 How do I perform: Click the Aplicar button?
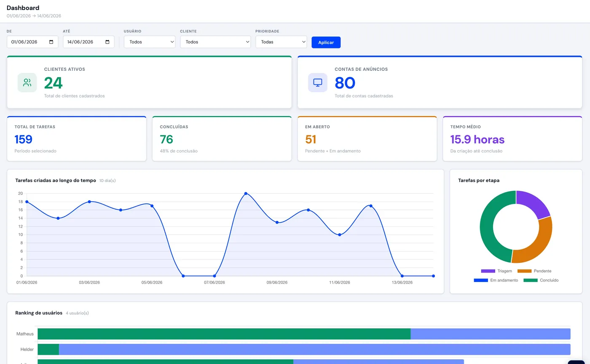[x=326, y=43]
